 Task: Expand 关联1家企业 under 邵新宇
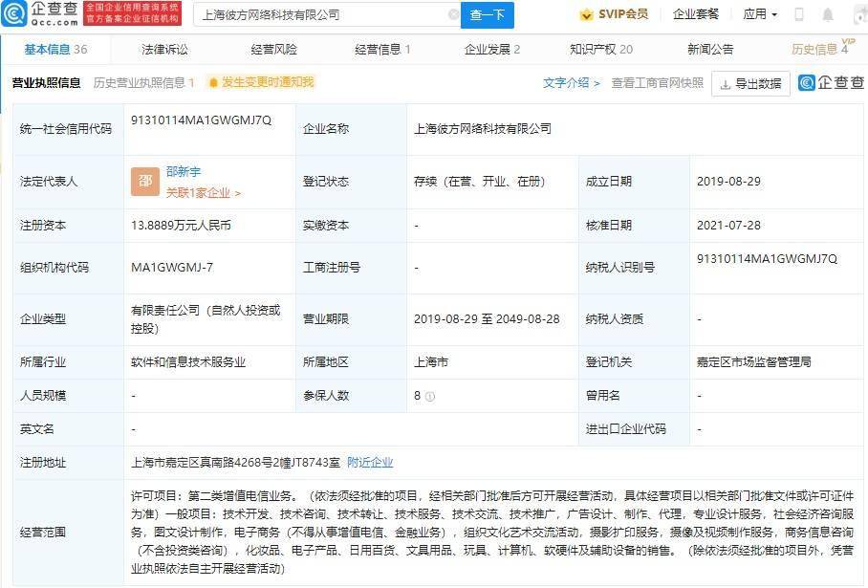pyautogui.click(x=204, y=193)
